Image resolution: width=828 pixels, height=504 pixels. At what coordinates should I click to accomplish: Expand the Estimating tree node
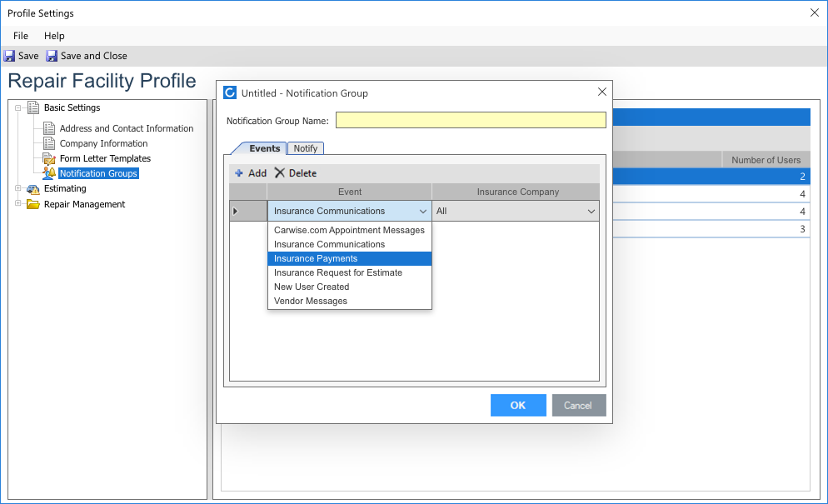coord(18,189)
